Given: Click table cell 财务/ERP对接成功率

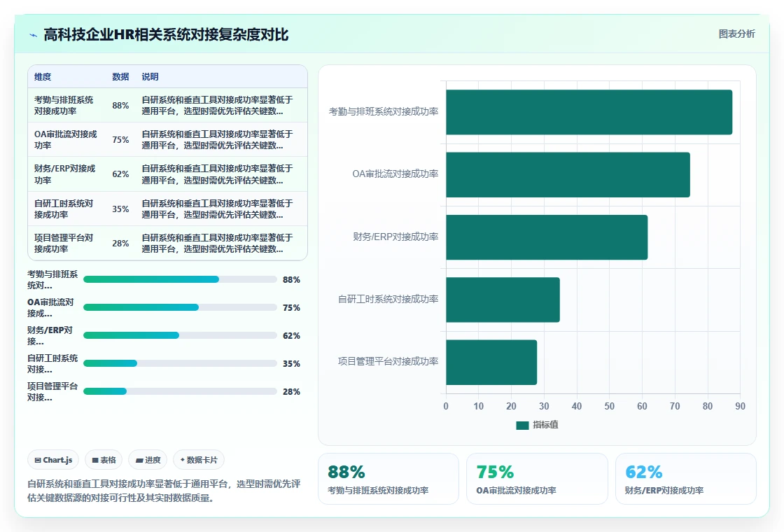Looking at the screenshot, I should pos(64,174).
